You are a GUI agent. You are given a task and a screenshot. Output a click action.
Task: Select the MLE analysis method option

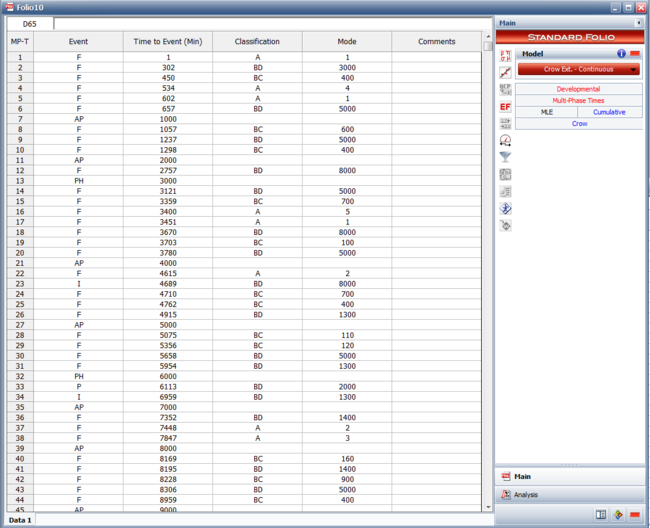pos(547,112)
